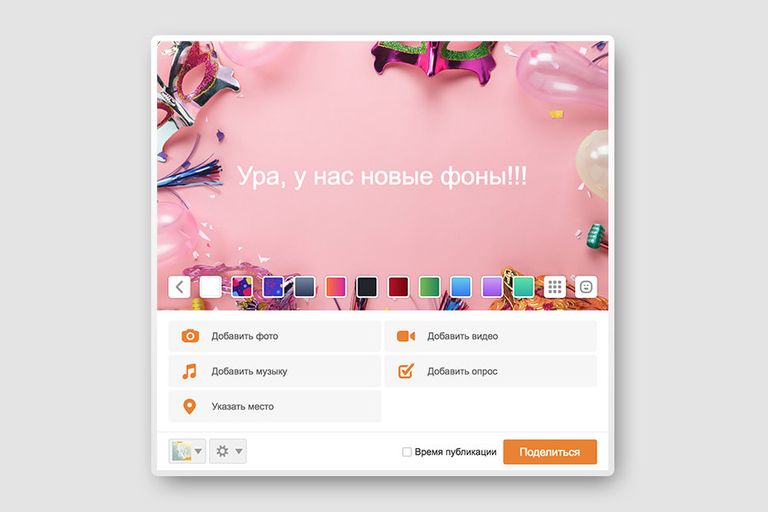Click the music note icon

click(190, 371)
